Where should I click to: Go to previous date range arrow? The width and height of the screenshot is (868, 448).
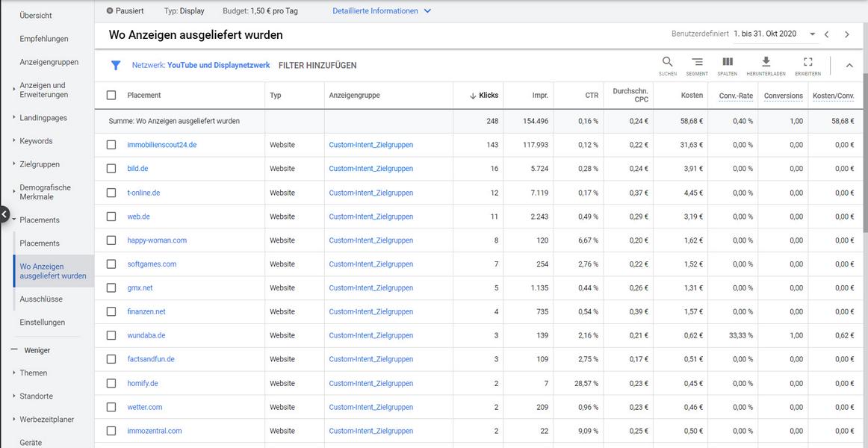click(x=826, y=34)
